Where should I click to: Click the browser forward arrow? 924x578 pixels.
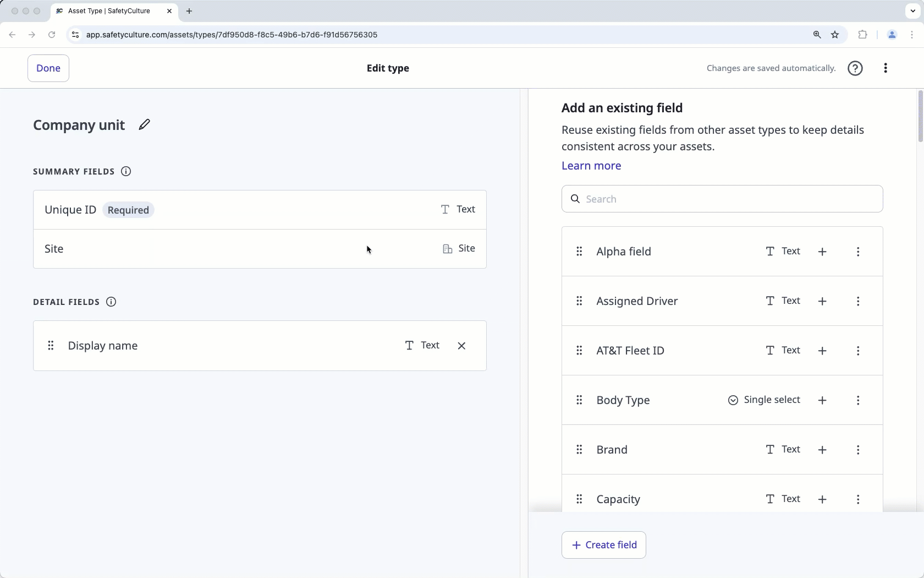coord(32,35)
